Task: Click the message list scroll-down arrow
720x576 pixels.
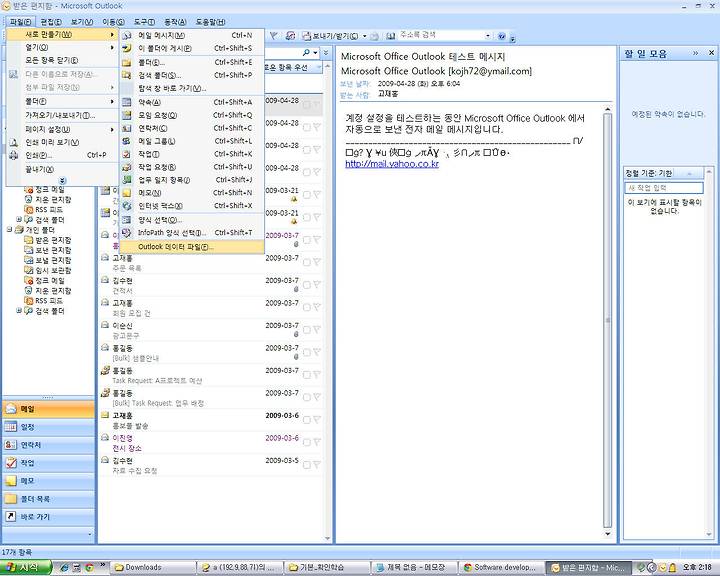Action: point(327,538)
